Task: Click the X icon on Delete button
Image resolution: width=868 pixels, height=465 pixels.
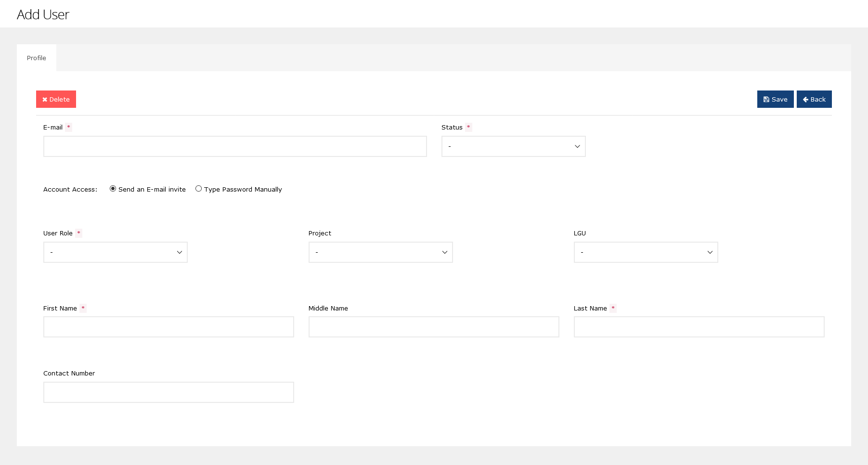Action: click(x=45, y=100)
